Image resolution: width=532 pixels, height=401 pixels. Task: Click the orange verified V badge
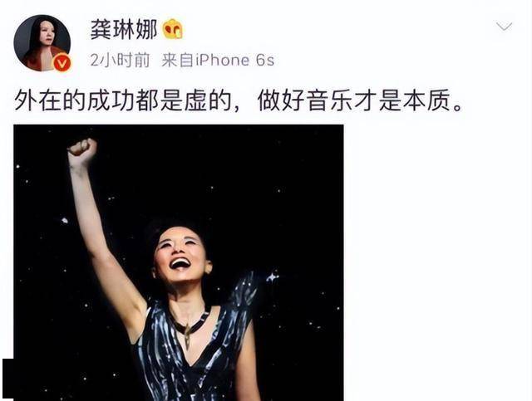pyautogui.click(x=62, y=63)
